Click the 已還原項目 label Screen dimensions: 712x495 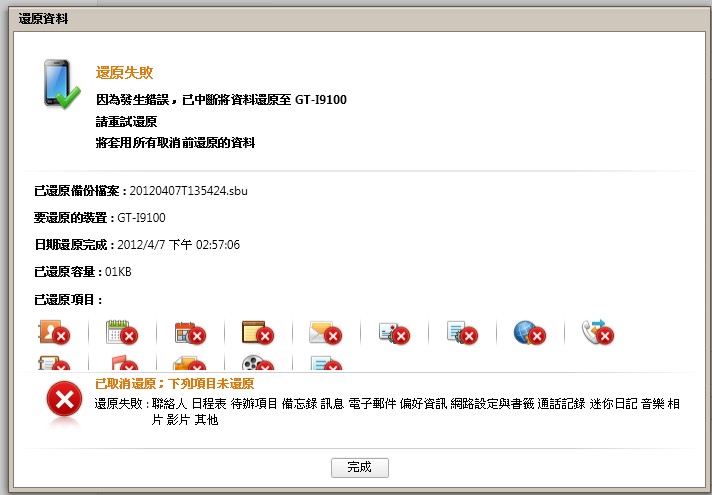(69, 300)
